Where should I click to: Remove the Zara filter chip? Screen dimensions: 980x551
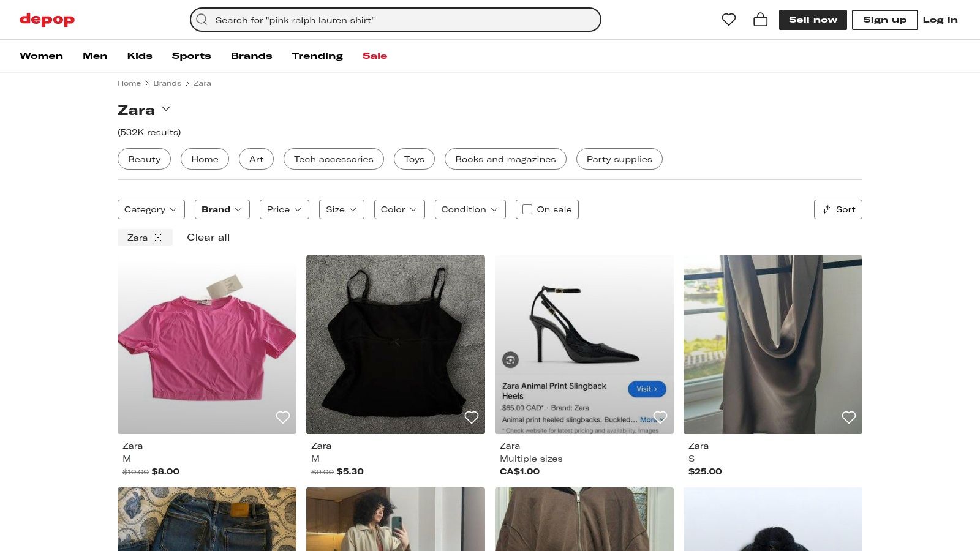pos(158,238)
